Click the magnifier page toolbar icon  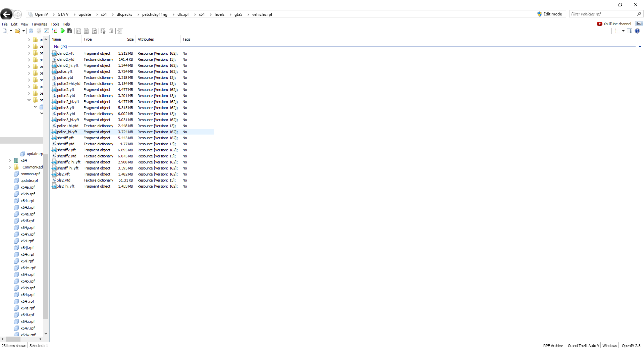coord(78,31)
